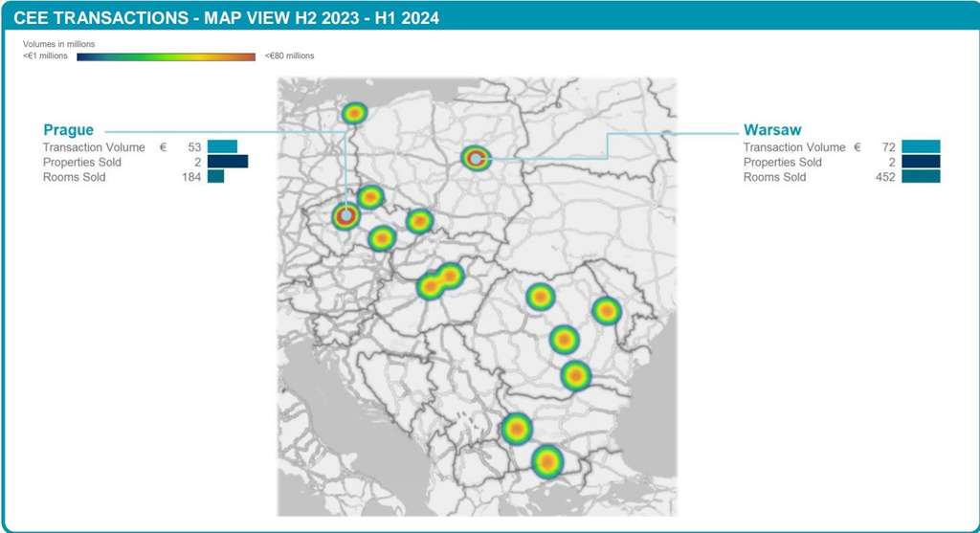
Task: Select Prague's Transaction Volume bar
Action: pyautogui.click(x=222, y=147)
